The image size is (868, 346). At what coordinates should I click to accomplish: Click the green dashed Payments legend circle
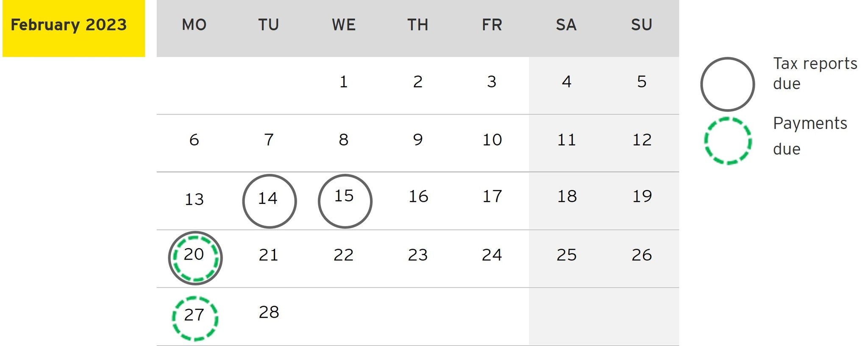click(727, 140)
